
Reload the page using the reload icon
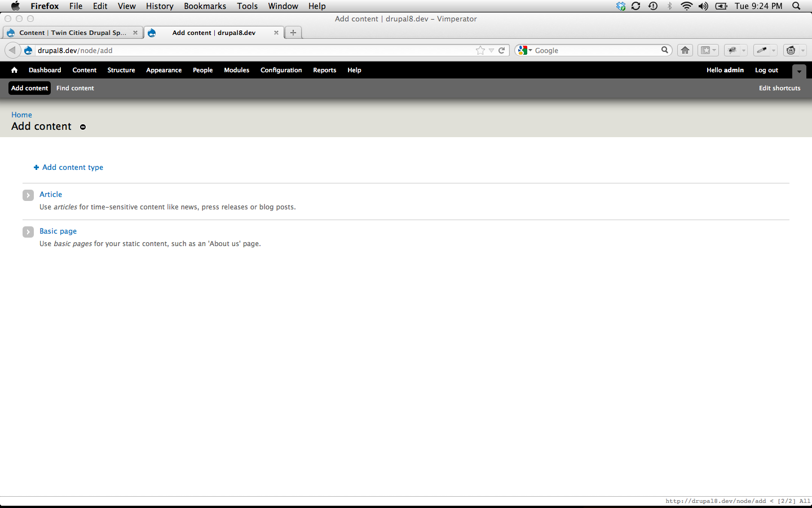501,50
